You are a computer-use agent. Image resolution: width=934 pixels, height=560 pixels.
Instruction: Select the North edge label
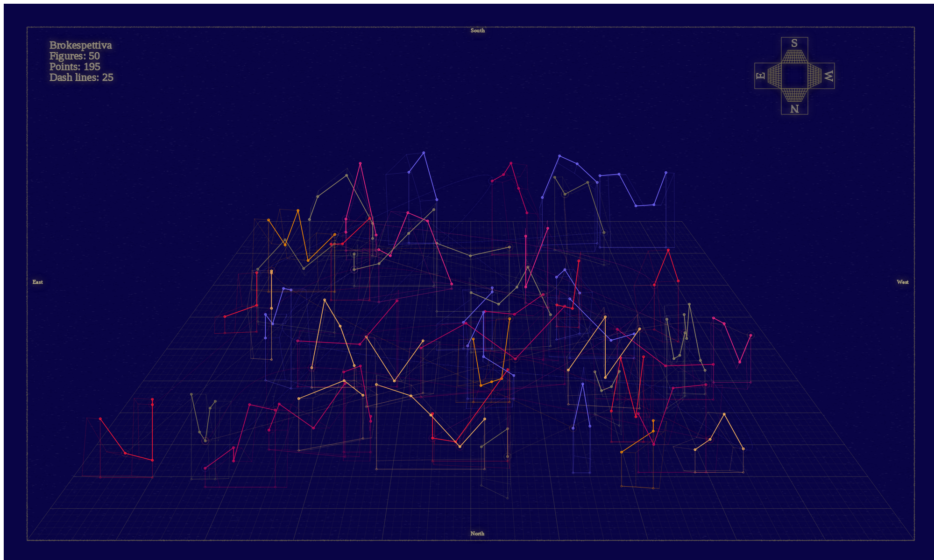(x=477, y=533)
